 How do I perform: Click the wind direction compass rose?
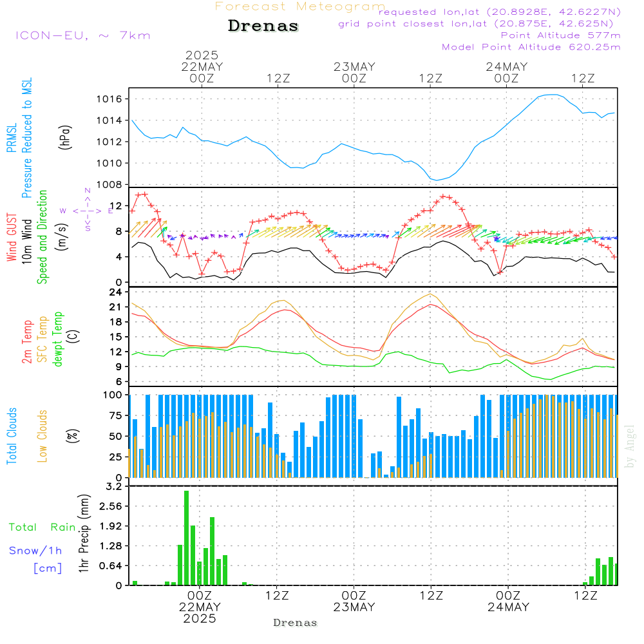click(x=88, y=211)
